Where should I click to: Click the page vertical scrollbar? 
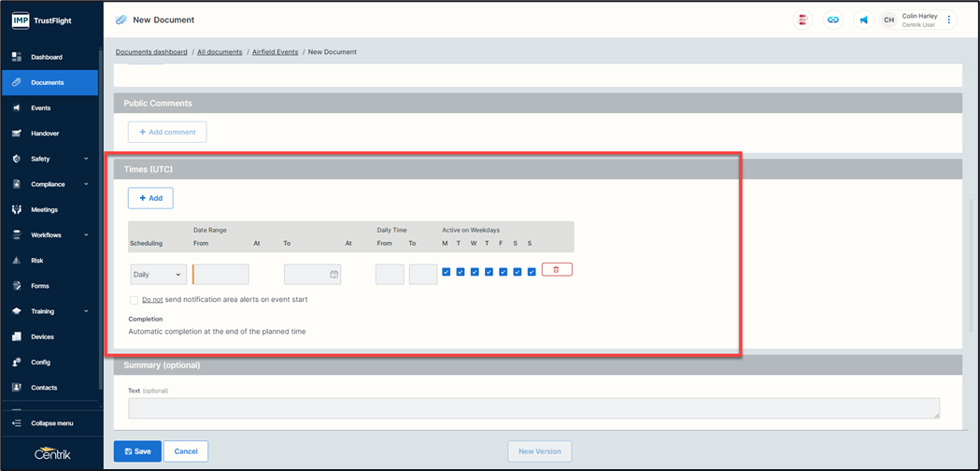pyautogui.click(x=971, y=234)
